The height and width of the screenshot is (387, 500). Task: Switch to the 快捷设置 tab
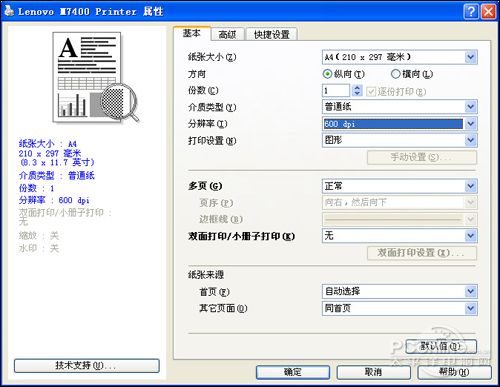click(271, 34)
